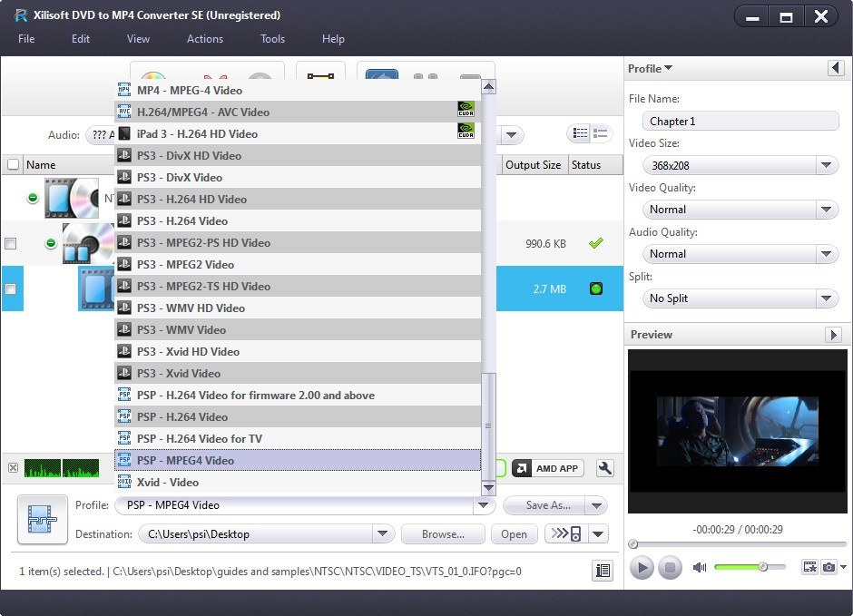The height and width of the screenshot is (616, 853).
Task: Open the Save As arrow menu
Action: coord(596,505)
